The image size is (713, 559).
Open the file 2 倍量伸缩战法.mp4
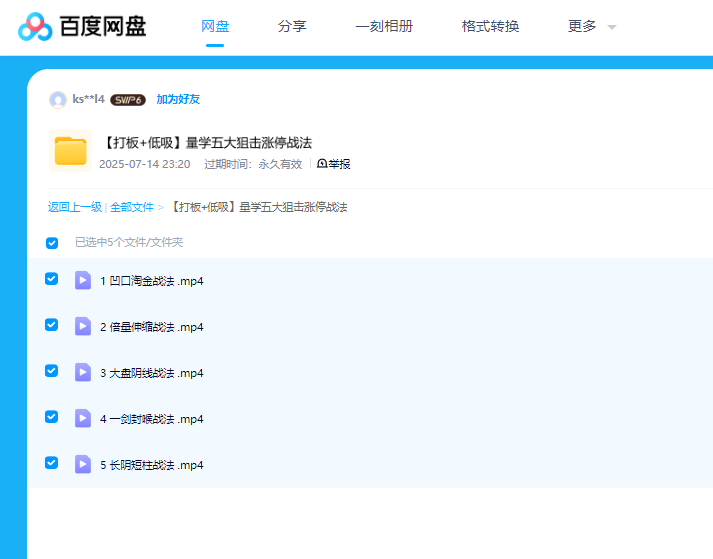pyautogui.click(x=152, y=327)
